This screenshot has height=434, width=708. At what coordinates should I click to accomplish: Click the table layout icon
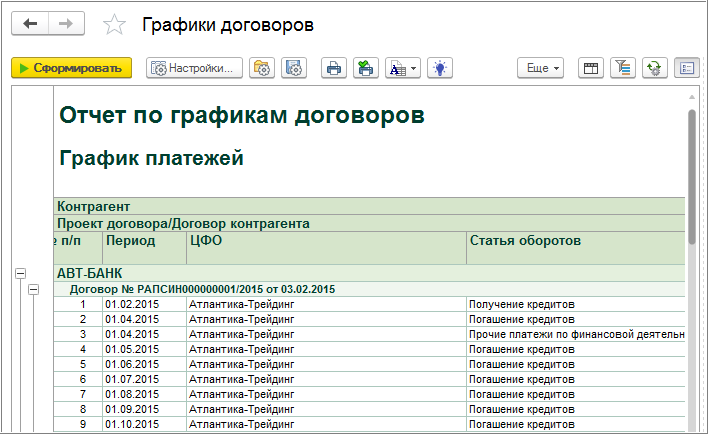pyautogui.click(x=591, y=68)
